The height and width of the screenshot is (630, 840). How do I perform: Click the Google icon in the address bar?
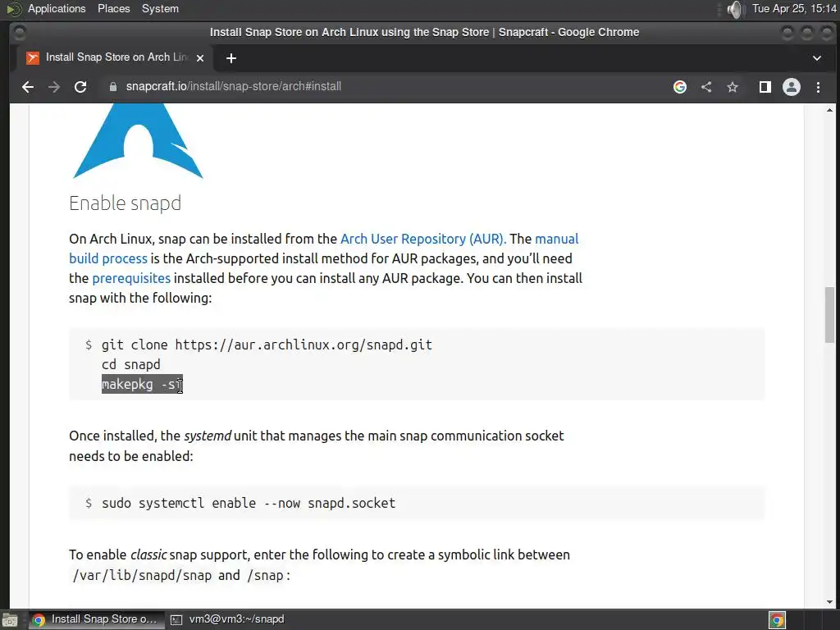coord(680,87)
